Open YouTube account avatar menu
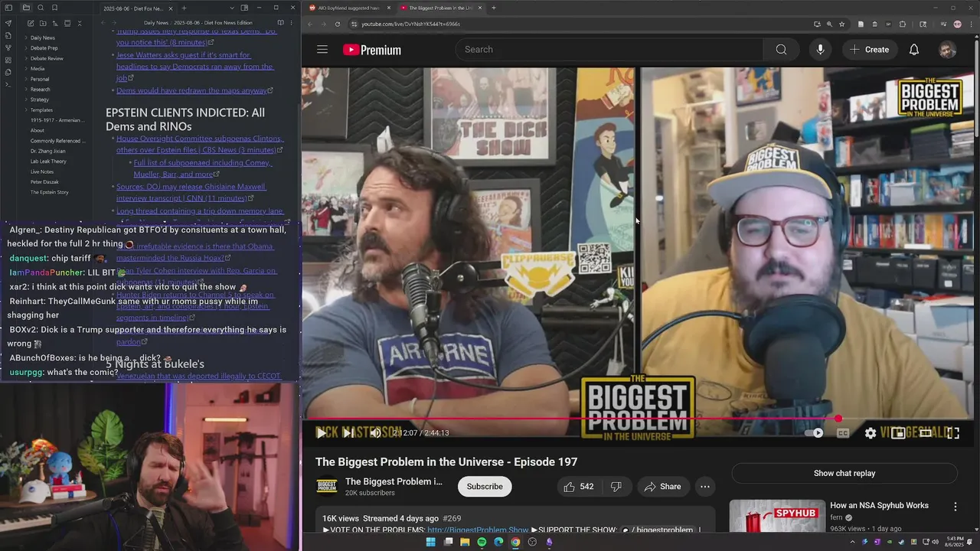Viewport: 980px width, 551px height. [x=948, y=50]
